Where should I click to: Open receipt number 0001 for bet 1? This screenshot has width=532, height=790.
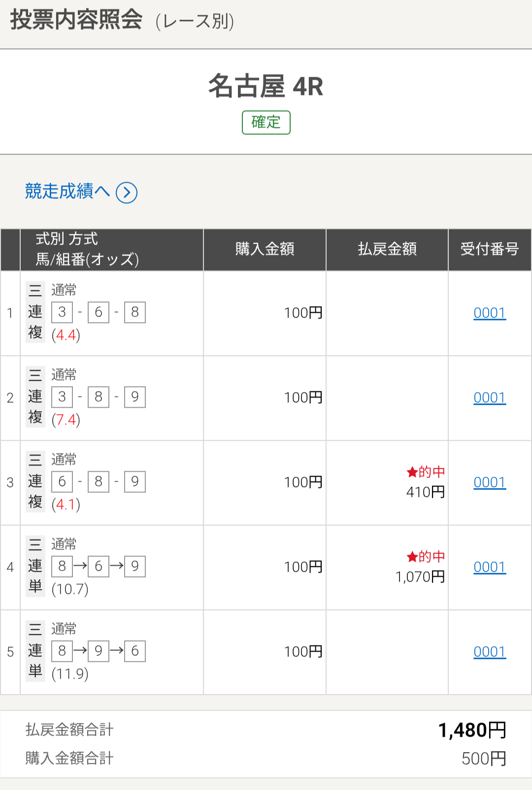pyautogui.click(x=490, y=313)
